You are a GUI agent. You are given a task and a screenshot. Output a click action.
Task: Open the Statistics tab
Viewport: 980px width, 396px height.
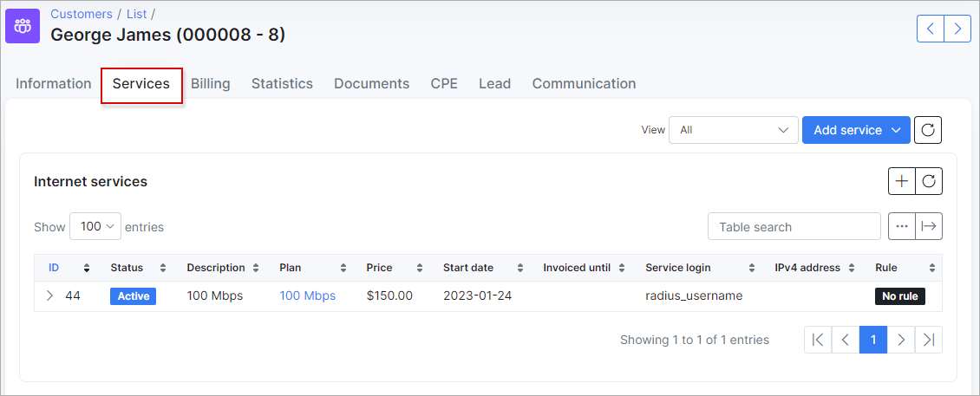click(282, 84)
